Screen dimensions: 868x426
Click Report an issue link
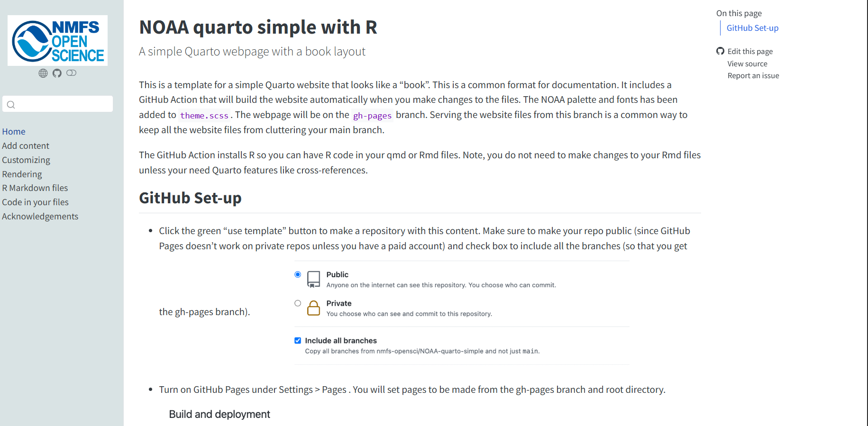click(753, 76)
